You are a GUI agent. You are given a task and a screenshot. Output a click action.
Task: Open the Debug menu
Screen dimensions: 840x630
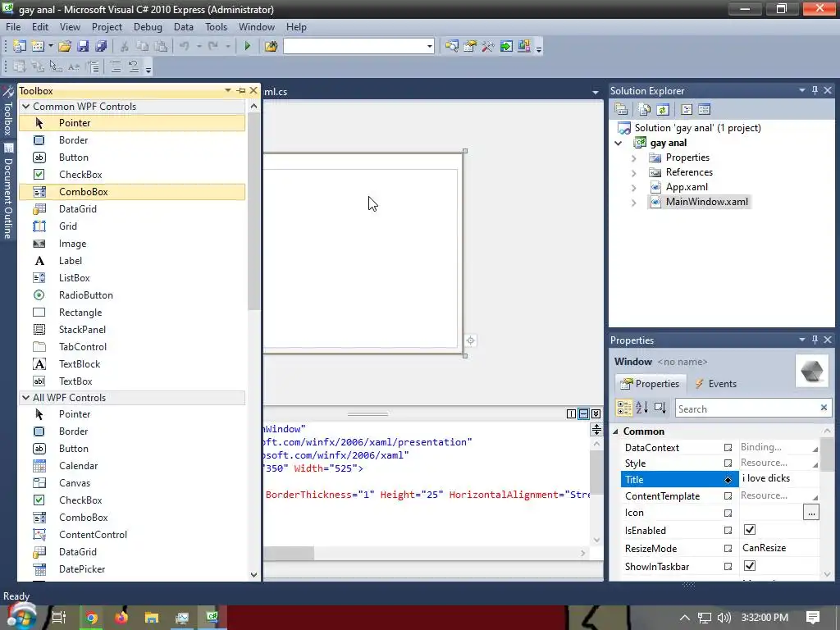pos(148,27)
